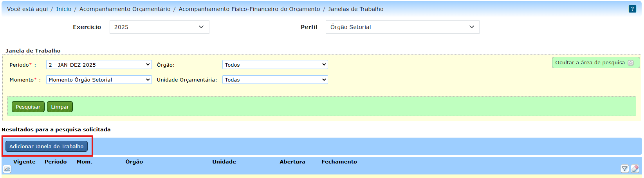Toggle the select-all rows checkbox icon
Screen dimensions: 644x178
point(7,169)
